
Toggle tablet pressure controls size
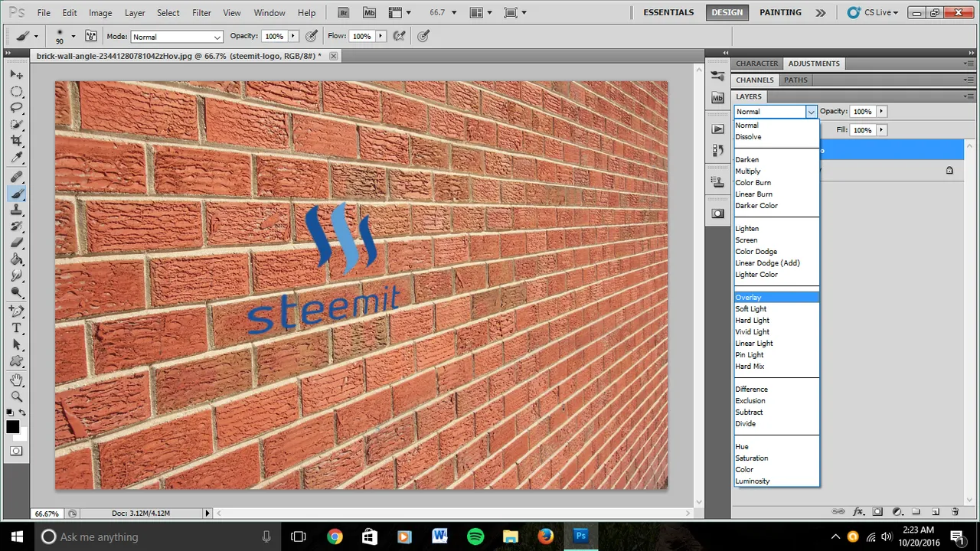point(425,36)
